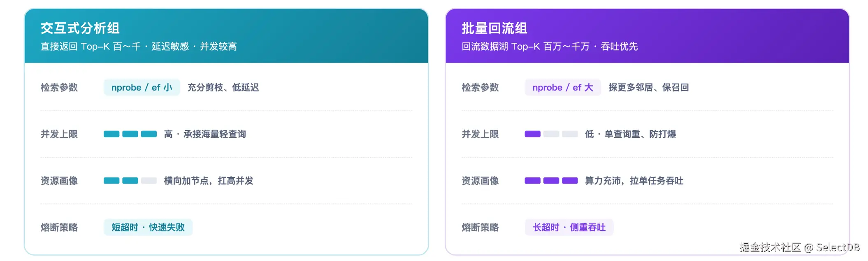Click 资源画像 label in 批量回流组 card
This screenshot has height=261, width=868.
(480, 181)
